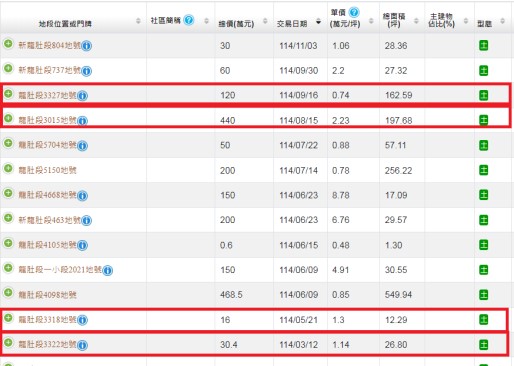The width and height of the screenshot is (514, 366).
Task: Expand the 龍肚段3015地號 row with plus icon
Action: click(x=8, y=118)
